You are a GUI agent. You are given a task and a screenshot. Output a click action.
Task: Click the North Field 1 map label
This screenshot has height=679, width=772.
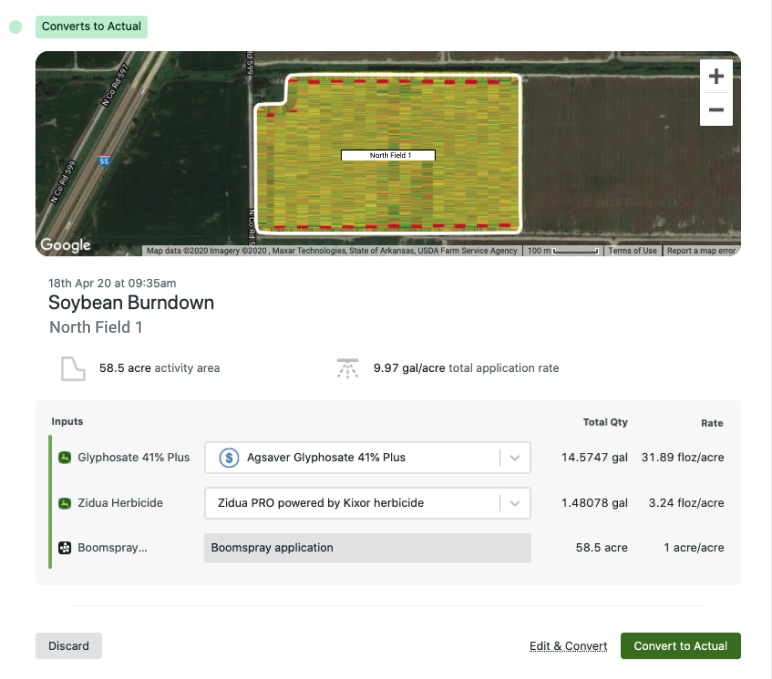point(388,155)
